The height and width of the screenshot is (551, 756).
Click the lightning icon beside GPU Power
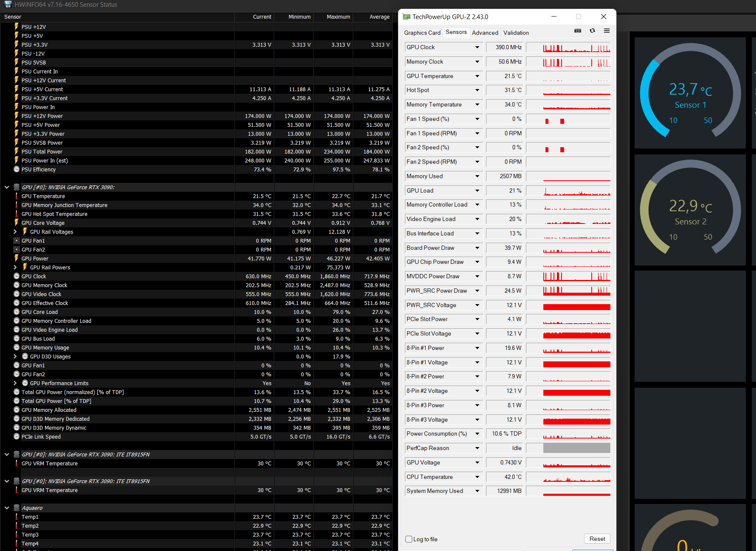(17, 258)
